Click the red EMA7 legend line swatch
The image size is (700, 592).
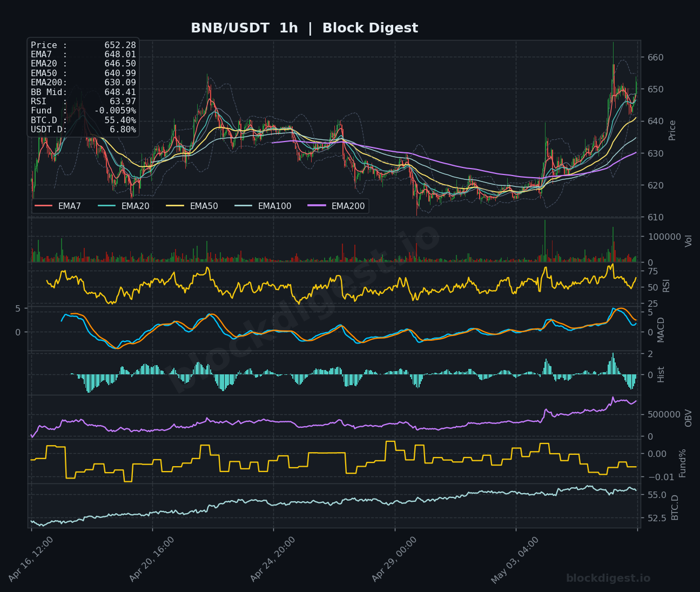point(44,206)
